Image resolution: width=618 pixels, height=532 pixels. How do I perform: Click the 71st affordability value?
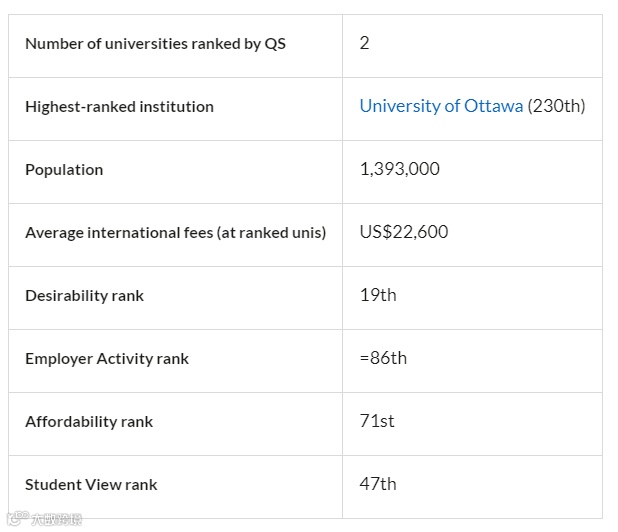(377, 421)
